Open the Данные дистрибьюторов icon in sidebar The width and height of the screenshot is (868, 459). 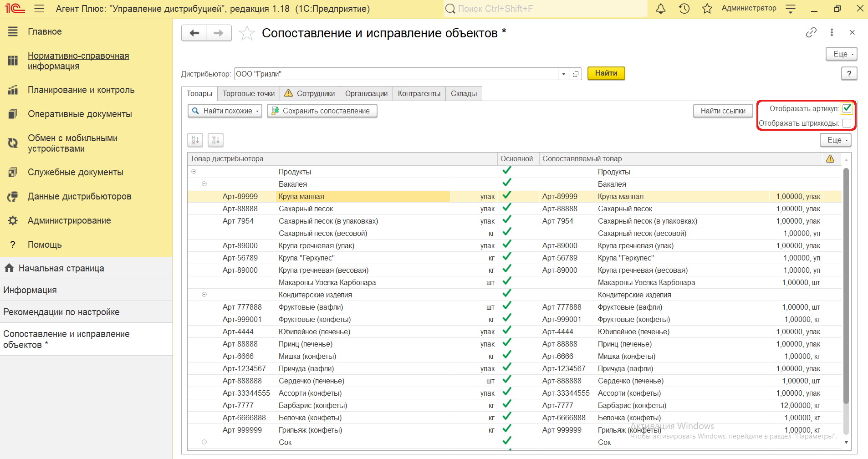(x=13, y=196)
